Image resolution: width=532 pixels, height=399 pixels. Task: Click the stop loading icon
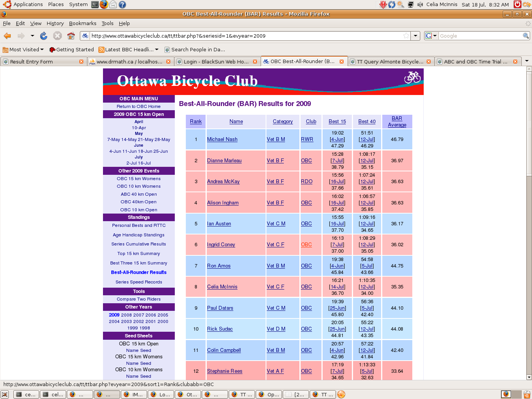click(x=57, y=36)
